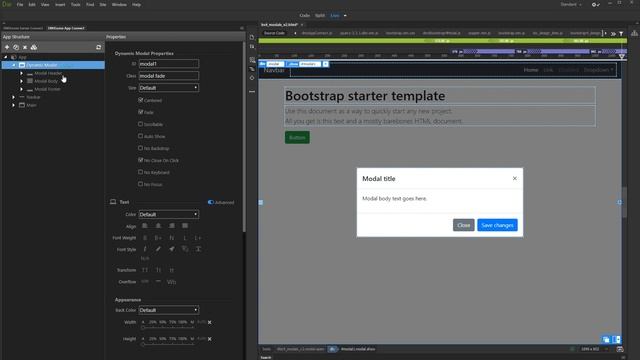Click the add component plus icon in App Structure
This screenshot has height=360, width=640.
[x=7, y=47]
